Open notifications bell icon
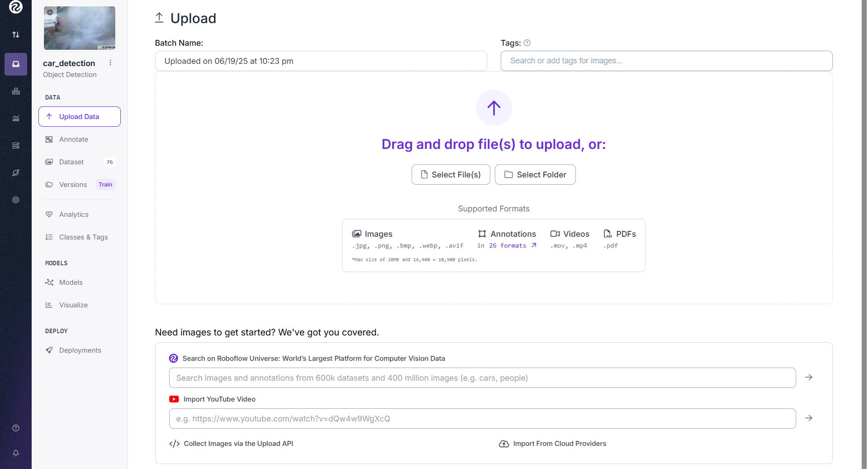 point(16,453)
